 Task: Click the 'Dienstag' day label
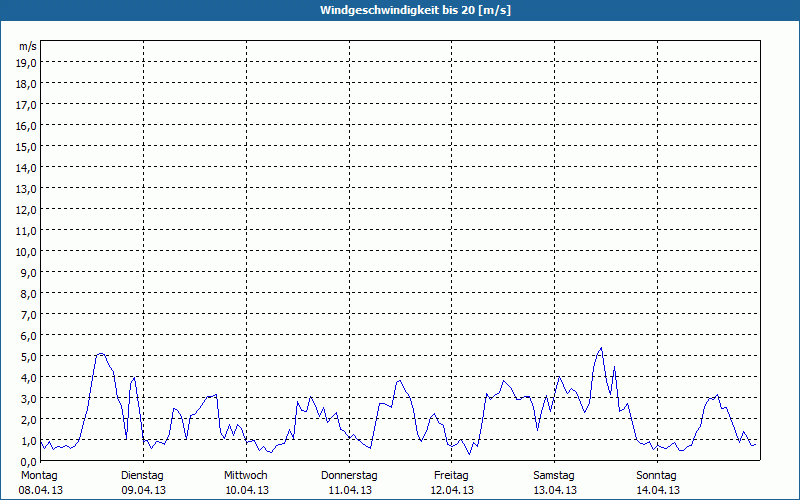pos(142,476)
